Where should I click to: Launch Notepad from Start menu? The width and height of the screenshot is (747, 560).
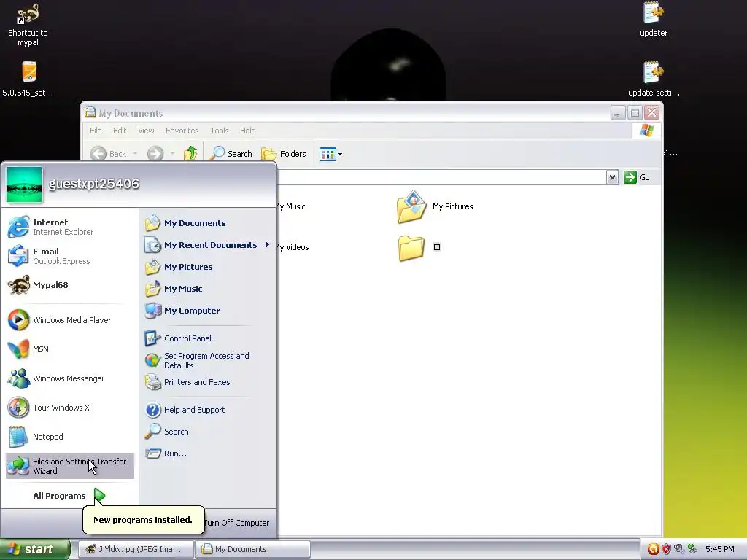point(69,437)
